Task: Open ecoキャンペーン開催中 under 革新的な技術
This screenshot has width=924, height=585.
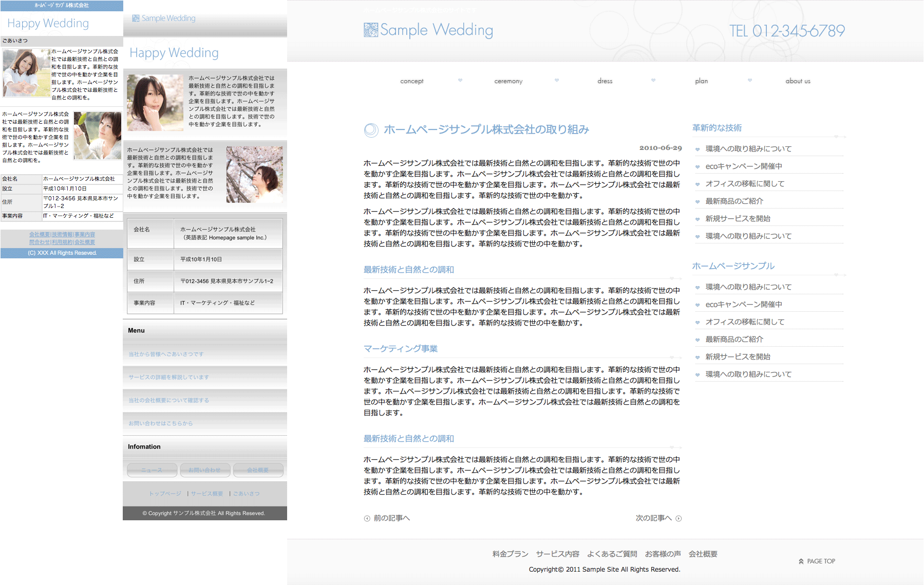Action: [x=743, y=166]
